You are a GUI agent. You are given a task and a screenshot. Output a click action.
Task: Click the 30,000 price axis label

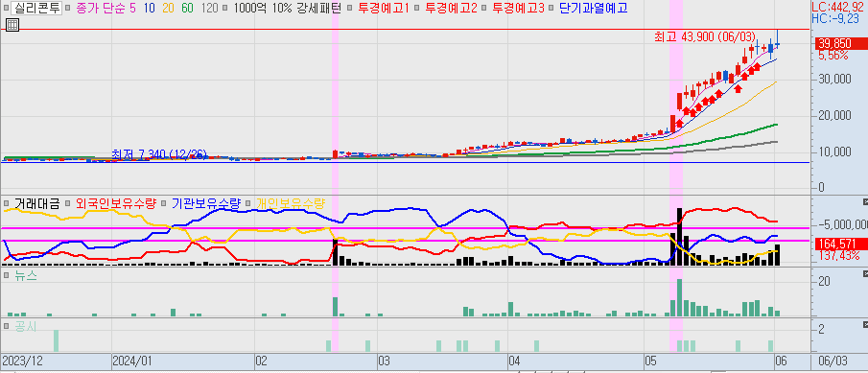(x=835, y=80)
